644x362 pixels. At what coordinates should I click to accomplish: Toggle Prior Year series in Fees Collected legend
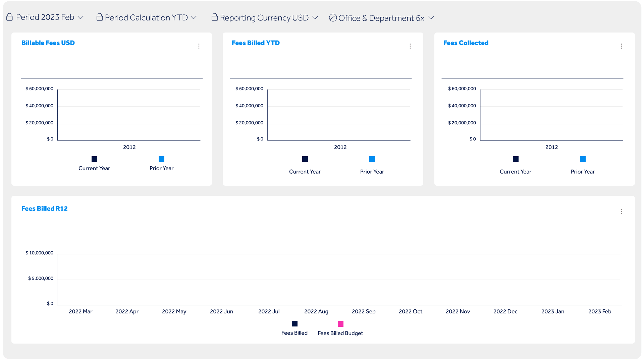[583, 165]
